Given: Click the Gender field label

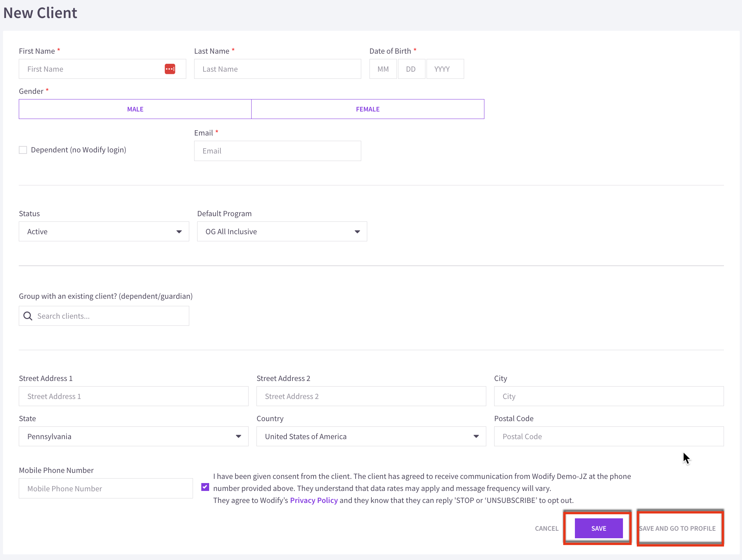Looking at the screenshot, I should [x=31, y=91].
